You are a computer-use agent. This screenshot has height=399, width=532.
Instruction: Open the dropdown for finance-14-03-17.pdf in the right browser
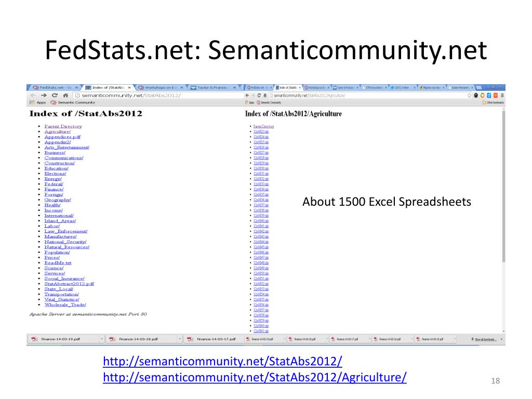(370, 339)
